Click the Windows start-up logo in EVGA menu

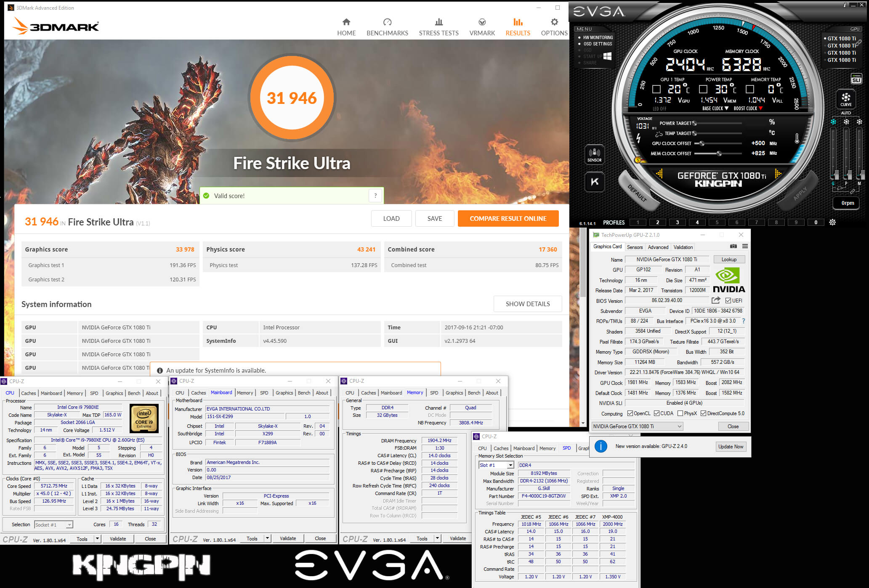[607, 56]
